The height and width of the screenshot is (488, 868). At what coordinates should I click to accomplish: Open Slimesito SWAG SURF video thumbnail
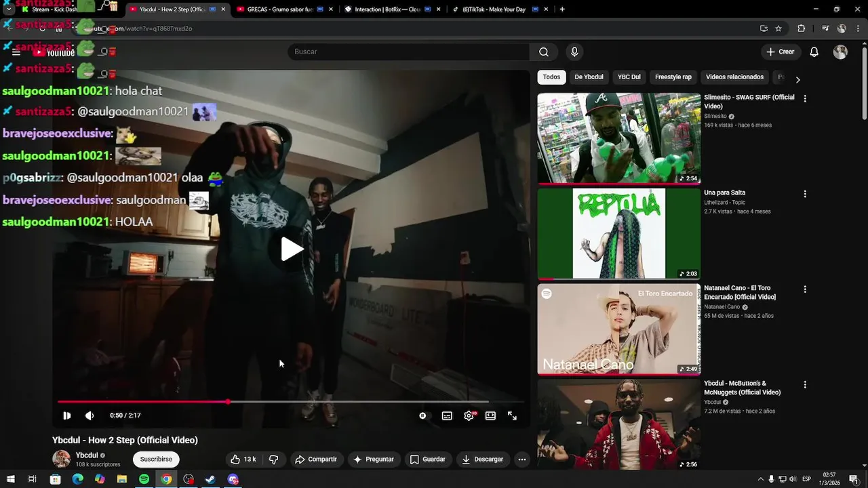pos(619,138)
